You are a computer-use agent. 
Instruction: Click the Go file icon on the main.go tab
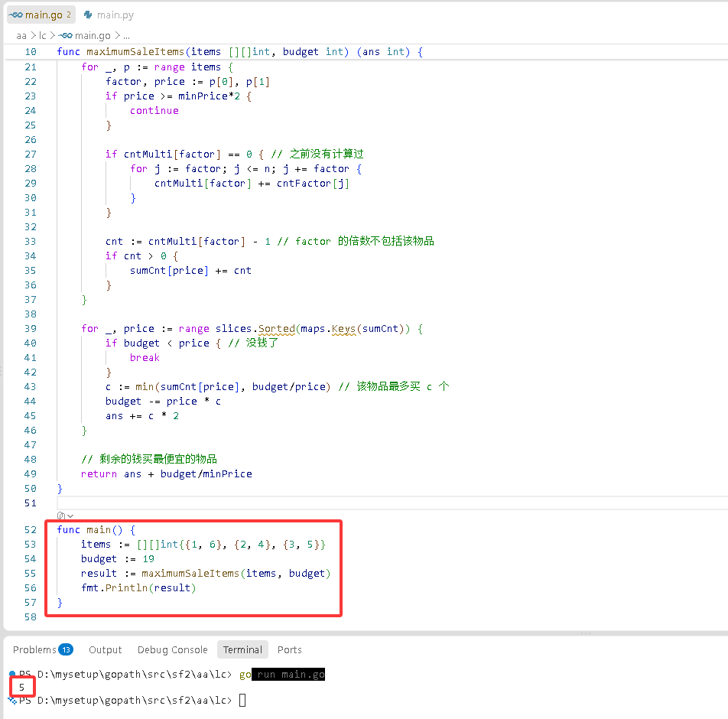(16, 15)
